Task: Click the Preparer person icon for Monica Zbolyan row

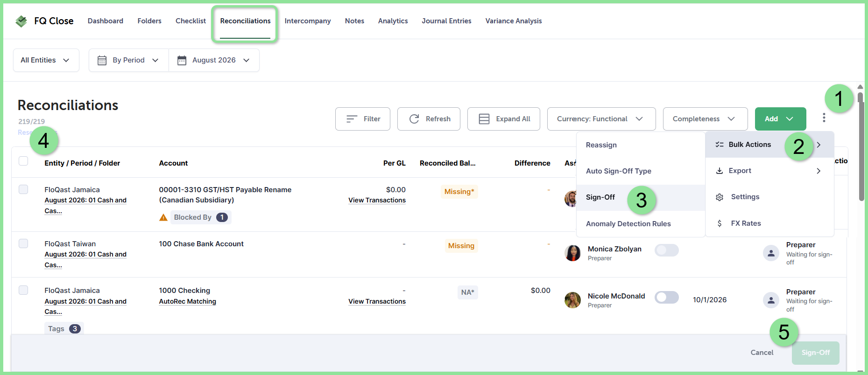Action: (771, 253)
